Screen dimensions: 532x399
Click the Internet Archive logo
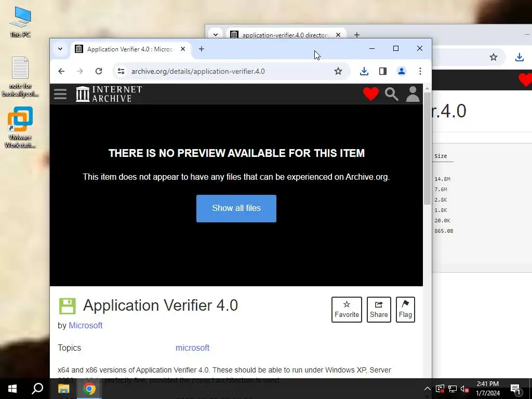[109, 94]
